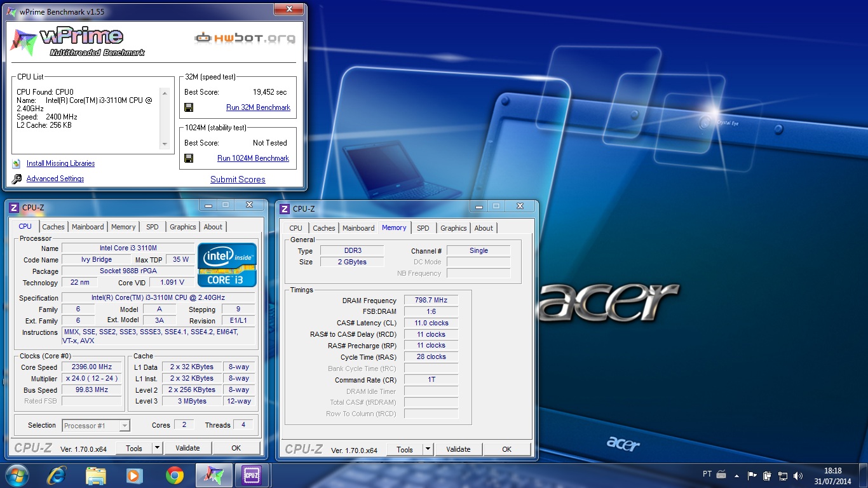Click the Install Missing Libraries icon

[17, 164]
